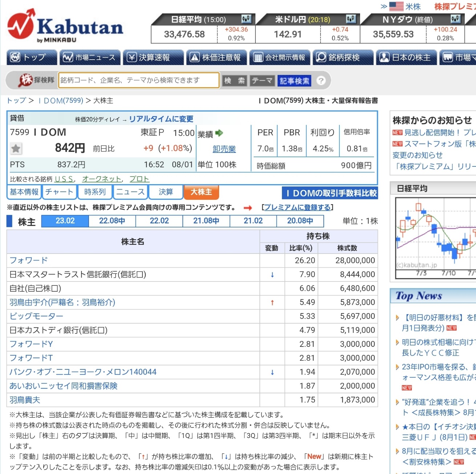The height and width of the screenshot is (474, 476).
Task: Open shareholder 羽鳥由宇介 link
Action: tap(62, 302)
